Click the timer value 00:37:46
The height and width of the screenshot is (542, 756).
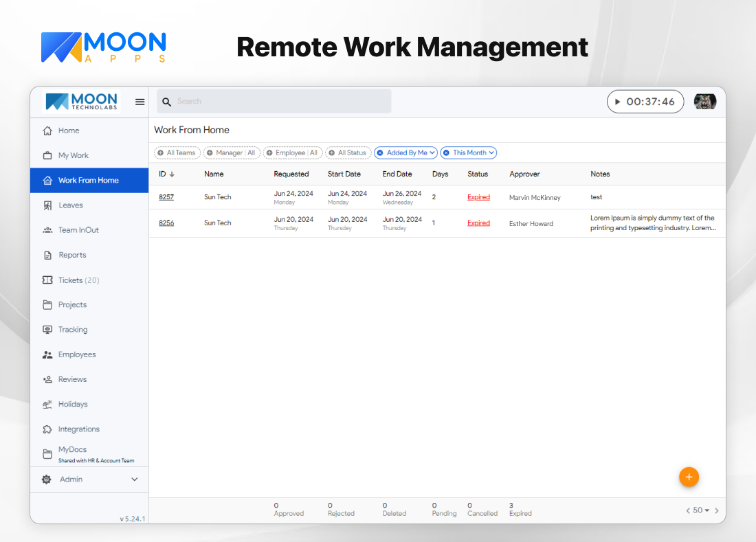coord(650,102)
